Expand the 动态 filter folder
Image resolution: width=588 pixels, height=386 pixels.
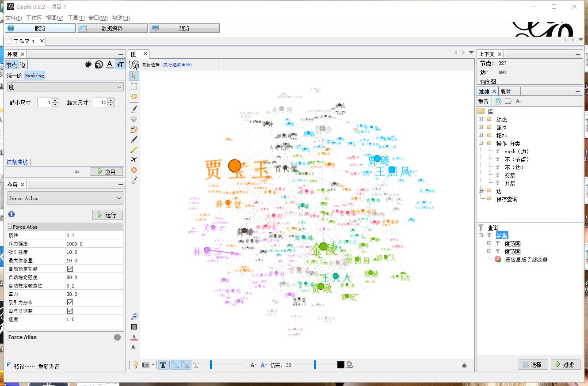(x=481, y=119)
